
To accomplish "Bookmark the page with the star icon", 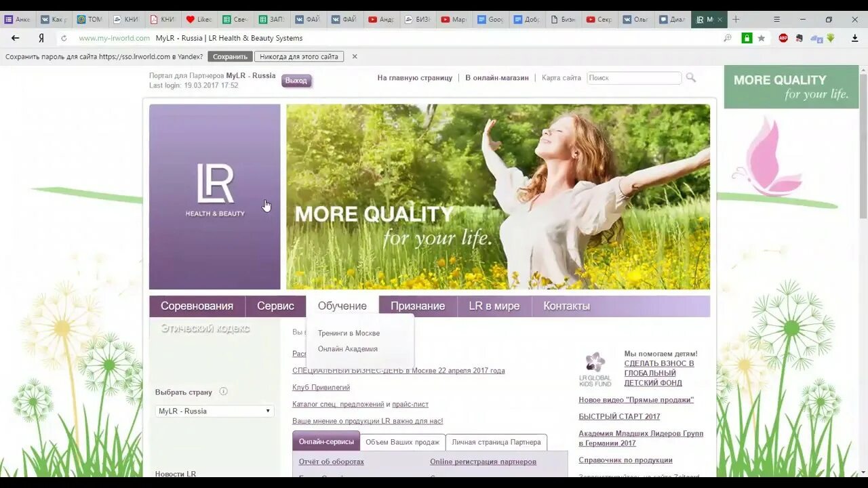I will [x=762, y=38].
